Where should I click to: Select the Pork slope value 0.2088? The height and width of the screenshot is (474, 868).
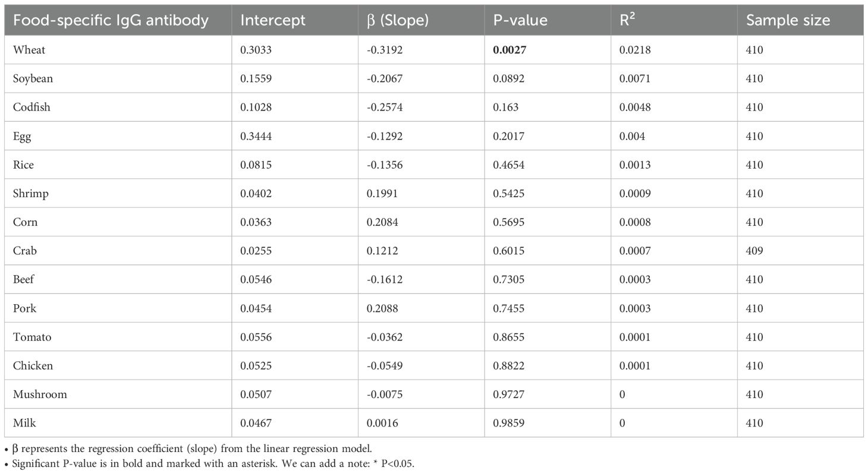(x=382, y=308)
